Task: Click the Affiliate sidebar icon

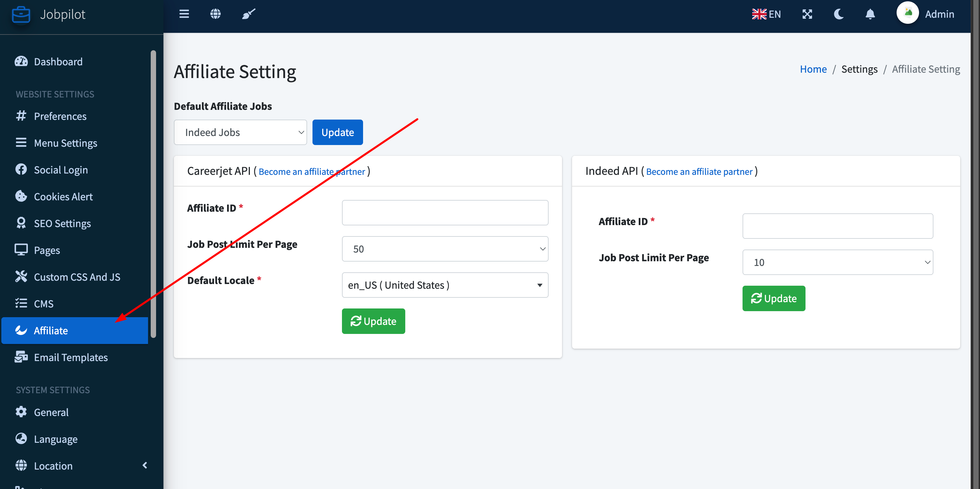Action: (x=21, y=330)
